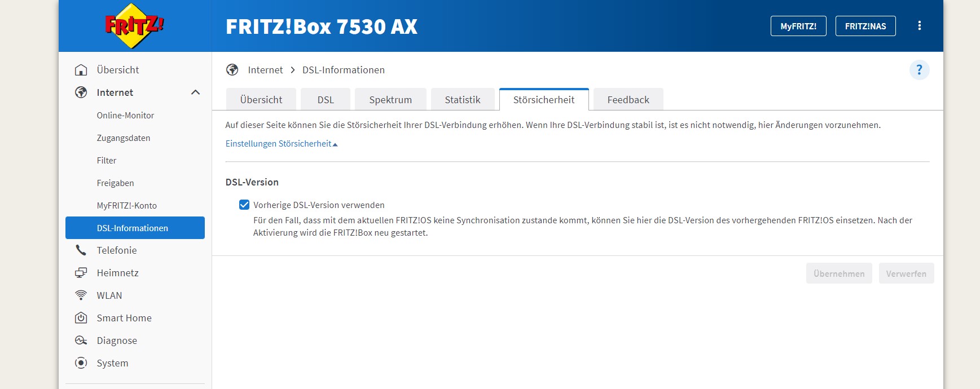Click the Telefonie phone icon
980x389 pixels.
coord(81,250)
